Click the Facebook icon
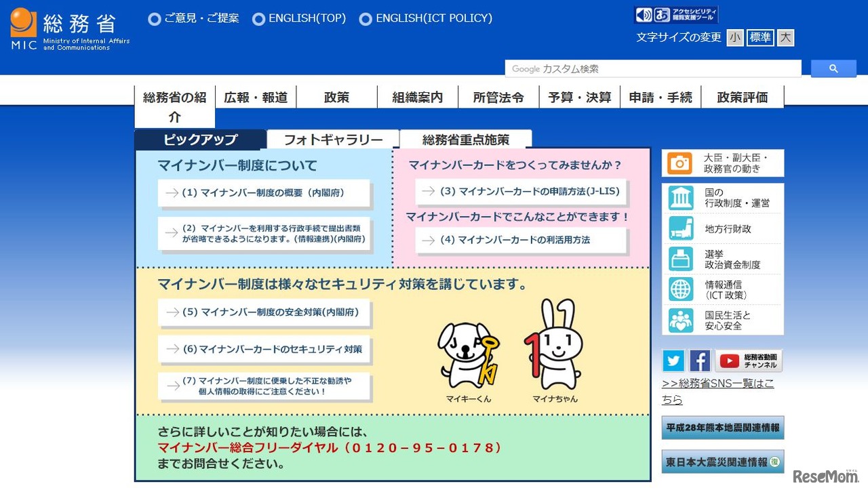The width and height of the screenshot is (868, 492). [699, 361]
